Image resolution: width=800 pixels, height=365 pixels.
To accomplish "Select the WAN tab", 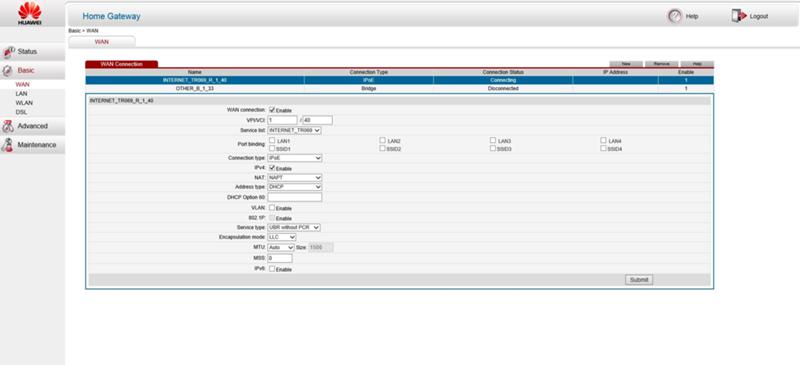I will click(102, 42).
